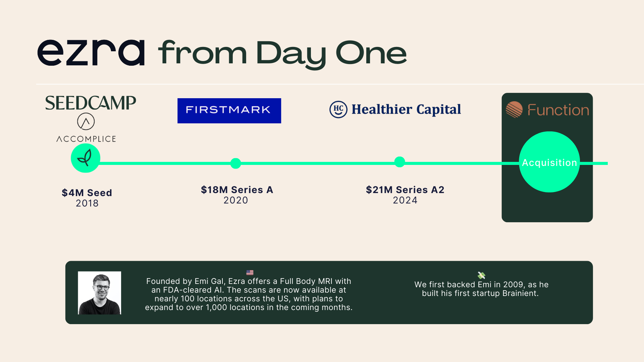Click the 'from Day One' heading text
644x362 pixels.
tap(282, 54)
